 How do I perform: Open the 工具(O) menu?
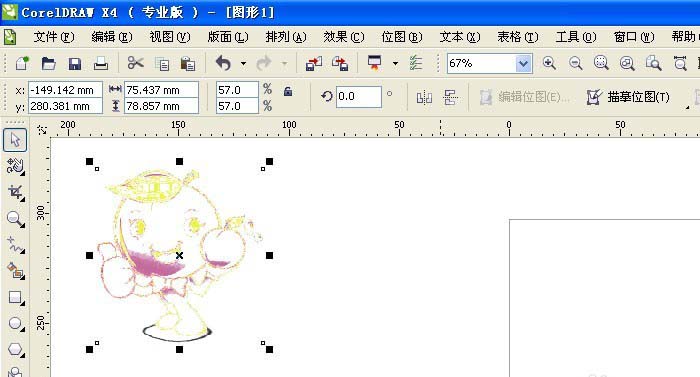[576, 37]
